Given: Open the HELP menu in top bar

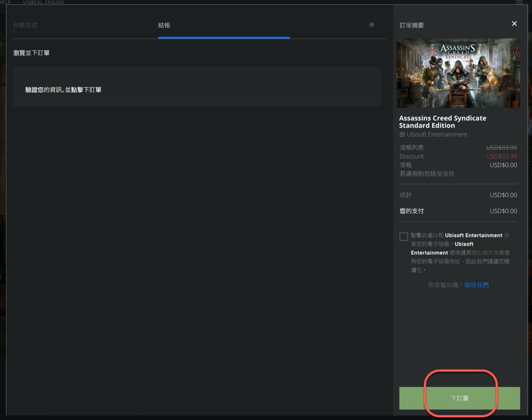Looking at the screenshot, I should point(5,2).
